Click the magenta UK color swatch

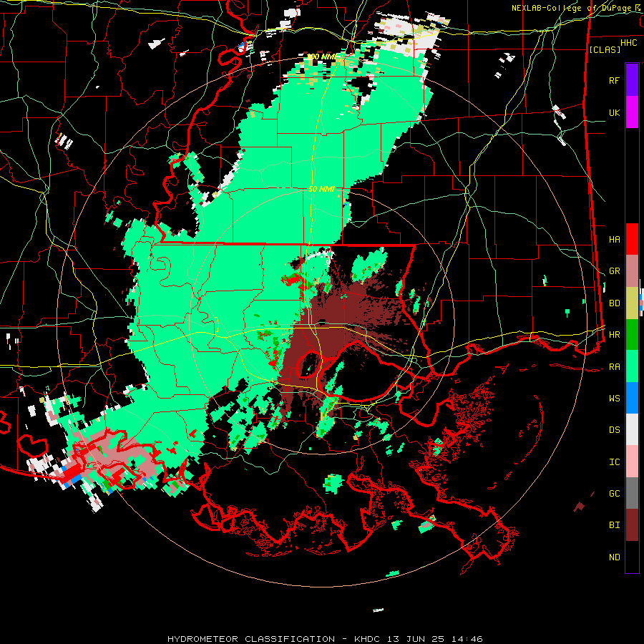632,112
